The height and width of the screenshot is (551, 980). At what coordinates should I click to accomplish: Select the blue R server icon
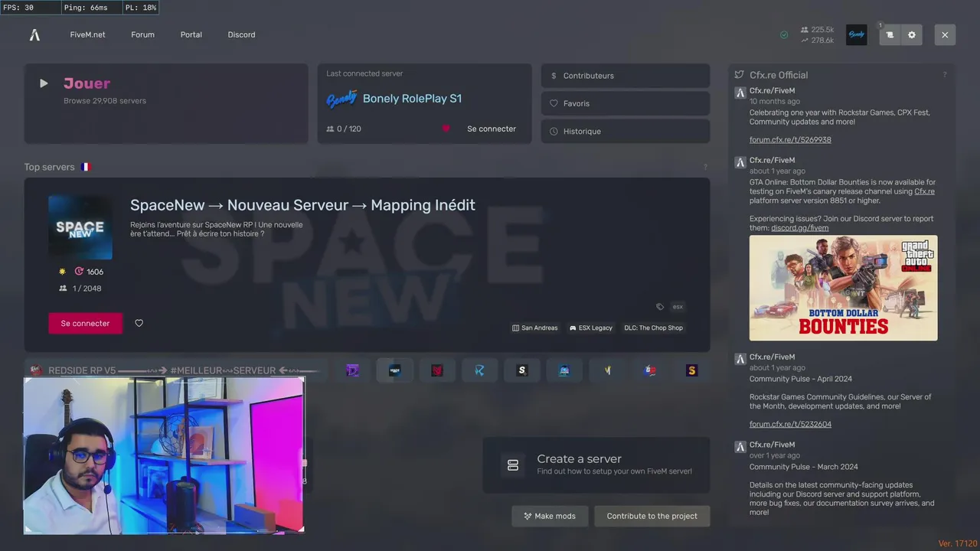479,370
